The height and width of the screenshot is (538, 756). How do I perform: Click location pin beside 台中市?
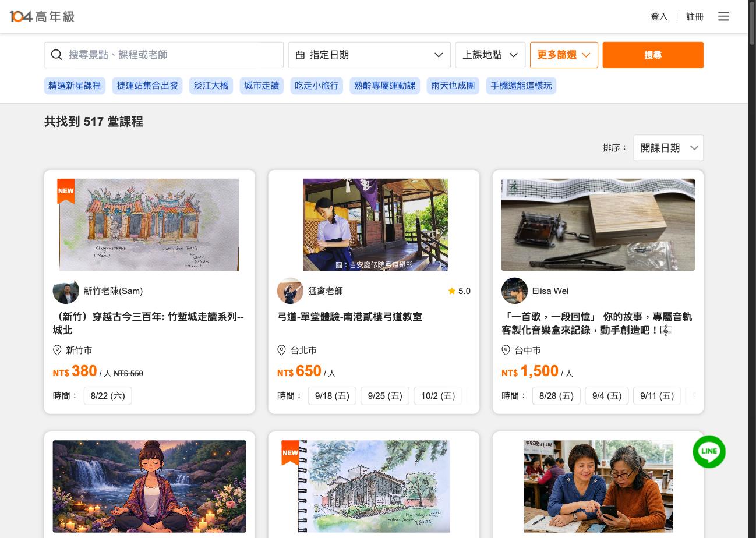(506, 350)
